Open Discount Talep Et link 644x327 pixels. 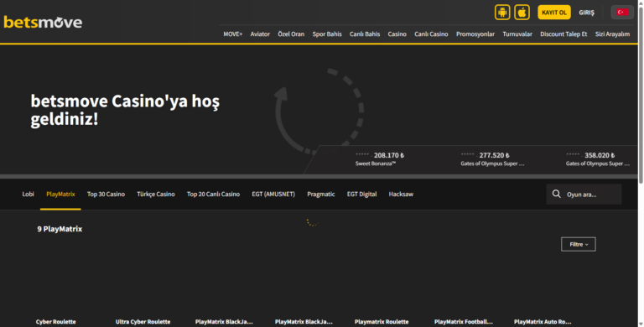563,34
